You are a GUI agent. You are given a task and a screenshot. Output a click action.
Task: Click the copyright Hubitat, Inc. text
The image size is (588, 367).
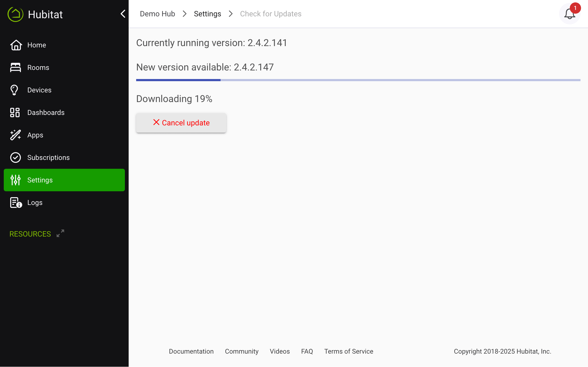(x=503, y=351)
